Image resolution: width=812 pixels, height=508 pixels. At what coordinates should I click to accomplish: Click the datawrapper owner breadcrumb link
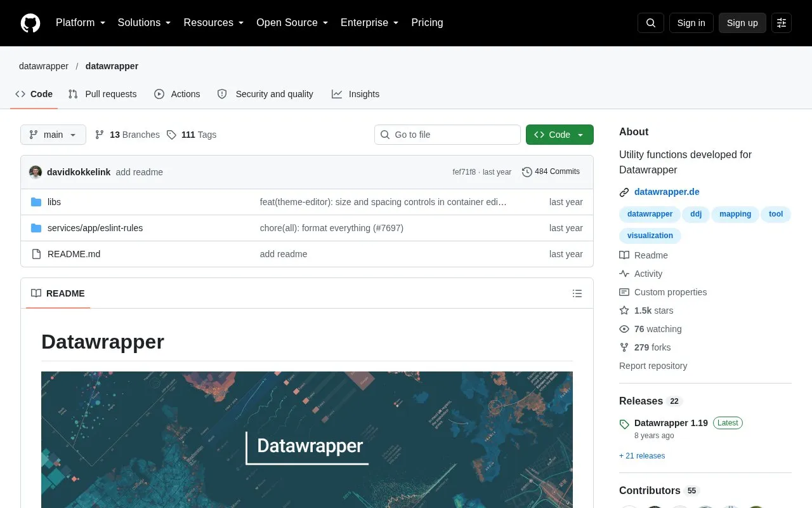tap(44, 66)
